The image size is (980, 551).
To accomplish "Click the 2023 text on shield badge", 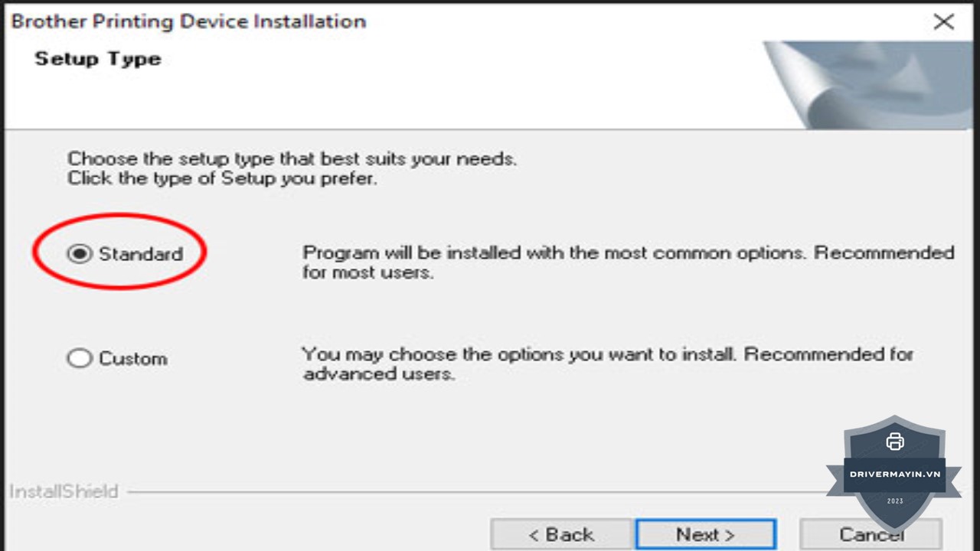I will coord(894,501).
